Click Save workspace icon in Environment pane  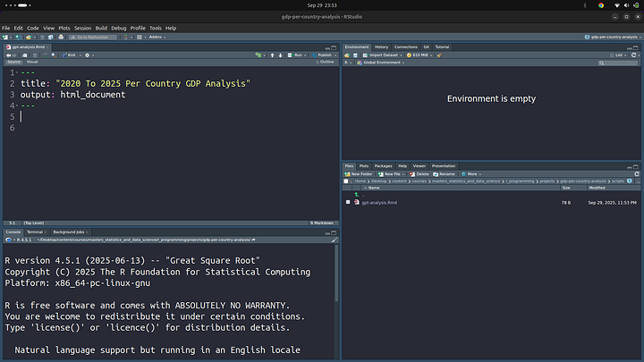coord(355,55)
